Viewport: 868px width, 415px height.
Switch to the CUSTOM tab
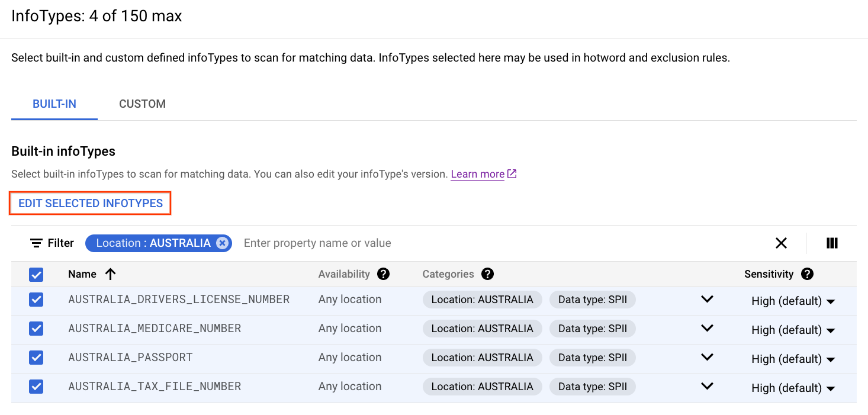(x=142, y=104)
